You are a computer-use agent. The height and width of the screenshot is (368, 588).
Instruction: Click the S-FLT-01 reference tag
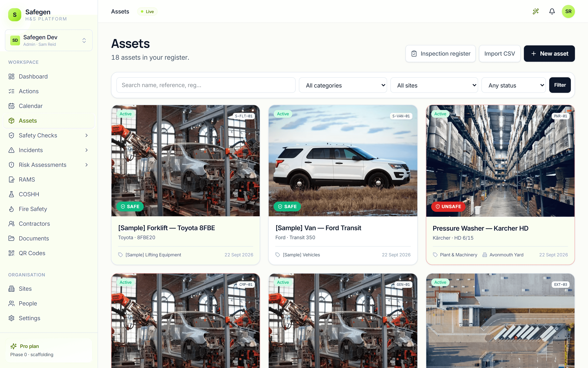point(243,116)
